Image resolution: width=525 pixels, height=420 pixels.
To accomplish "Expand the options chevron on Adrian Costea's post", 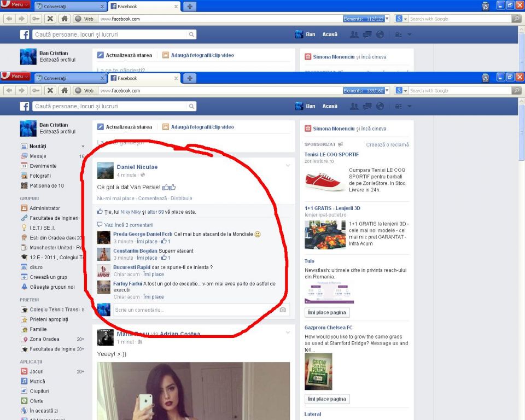I will (288, 332).
